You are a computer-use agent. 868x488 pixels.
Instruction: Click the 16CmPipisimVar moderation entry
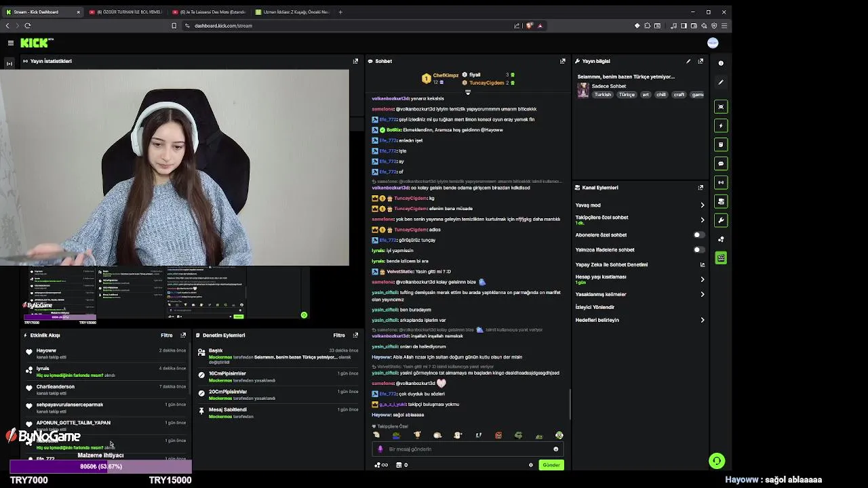coord(227,373)
